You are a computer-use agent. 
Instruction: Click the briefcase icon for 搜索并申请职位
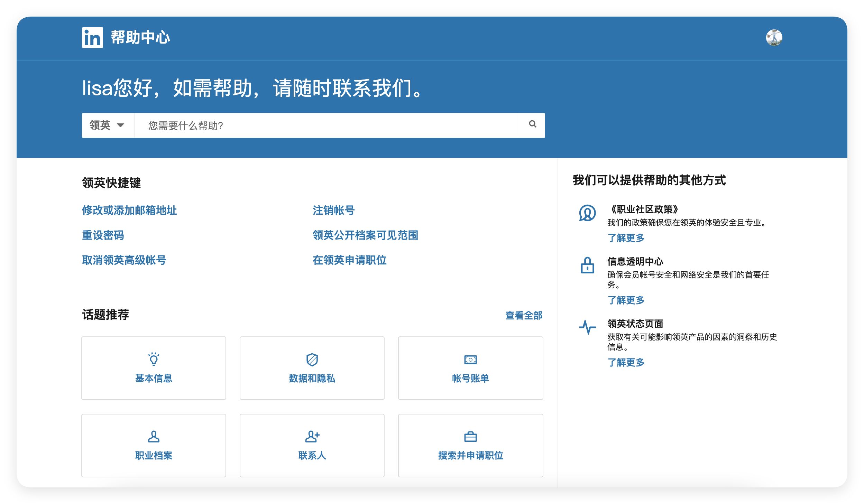[470, 437]
